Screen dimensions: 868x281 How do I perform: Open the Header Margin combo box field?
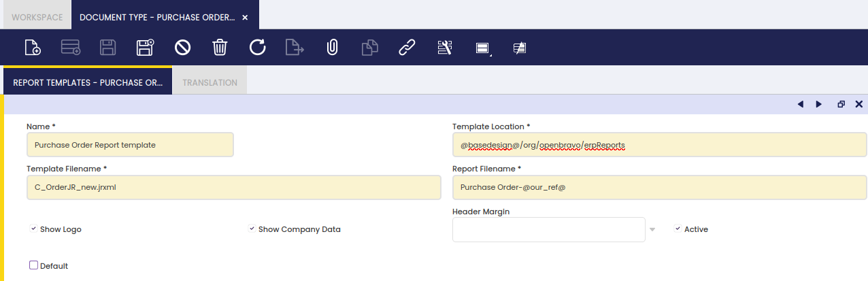pyautogui.click(x=548, y=230)
